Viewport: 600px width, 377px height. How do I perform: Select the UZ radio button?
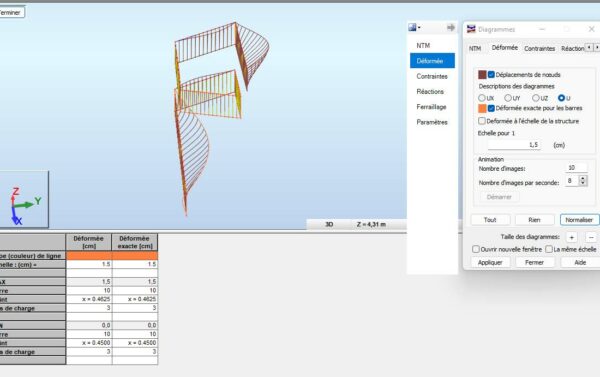[x=536, y=98]
